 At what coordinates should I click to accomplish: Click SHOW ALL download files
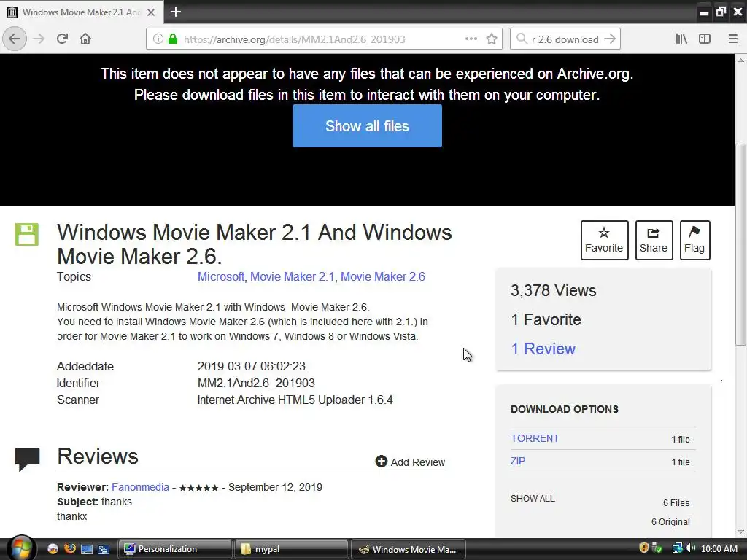pos(533,499)
